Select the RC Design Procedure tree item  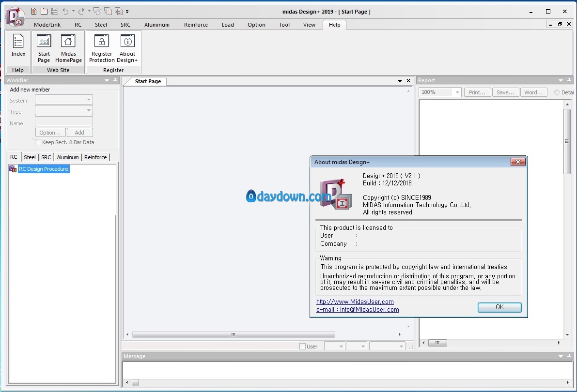click(x=44, y=169)
